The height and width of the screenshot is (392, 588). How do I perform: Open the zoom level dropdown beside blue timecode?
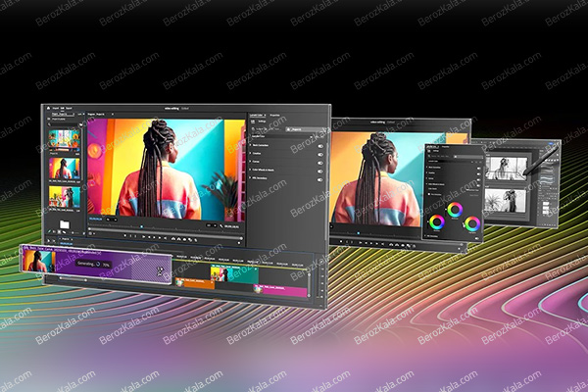pyautogui.click(x=112, y=220)
